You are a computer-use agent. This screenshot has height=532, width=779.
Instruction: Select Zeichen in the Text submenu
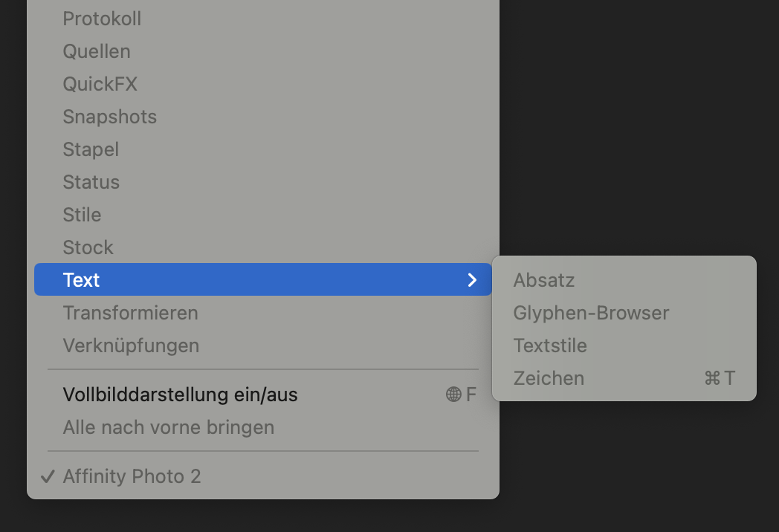coord(624,378)
